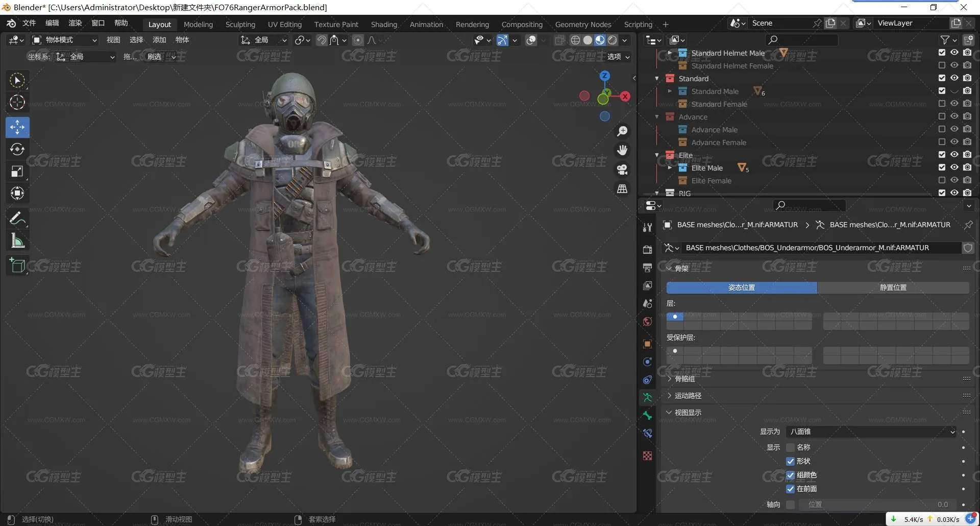Image resolution: width=980 pixels, height=526 pixels.
Task: Expand the 骨骼组 panel
Action: [x=684, y=379]
